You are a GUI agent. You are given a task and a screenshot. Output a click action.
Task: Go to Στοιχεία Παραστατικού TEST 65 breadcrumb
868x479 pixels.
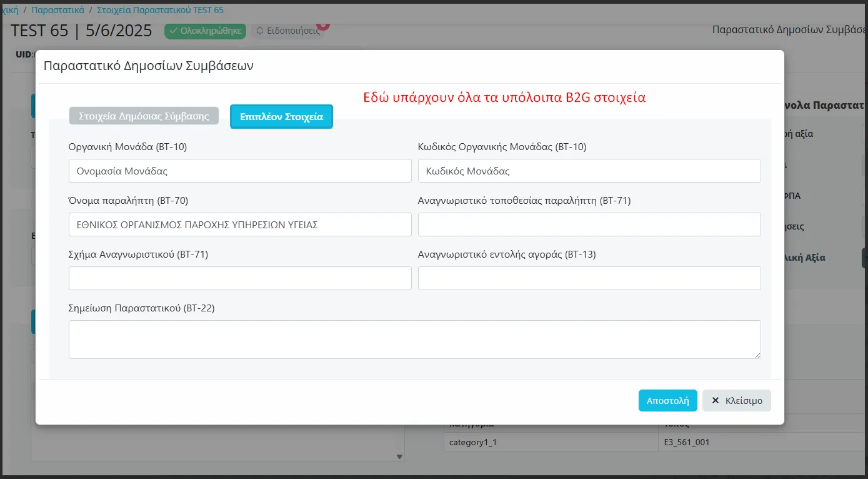[x=160, y=10]
